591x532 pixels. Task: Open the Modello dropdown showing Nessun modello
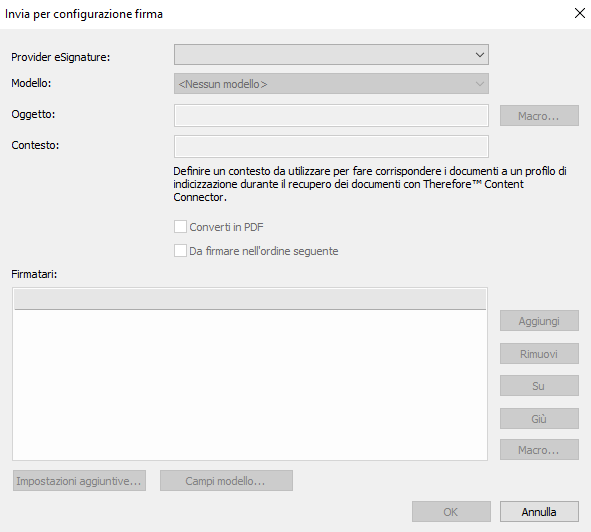331,84
